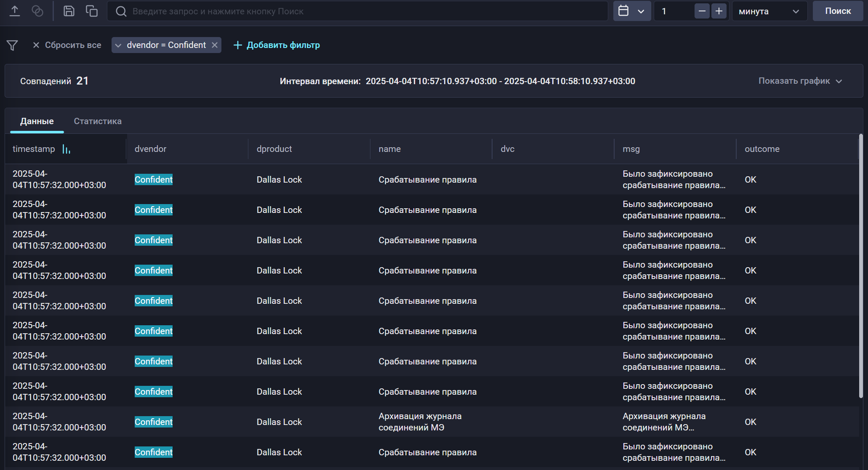Viewport: 868px width, 470px height.
Task: Click the upload/export icon in the toolbar
Action: [15, 11]
